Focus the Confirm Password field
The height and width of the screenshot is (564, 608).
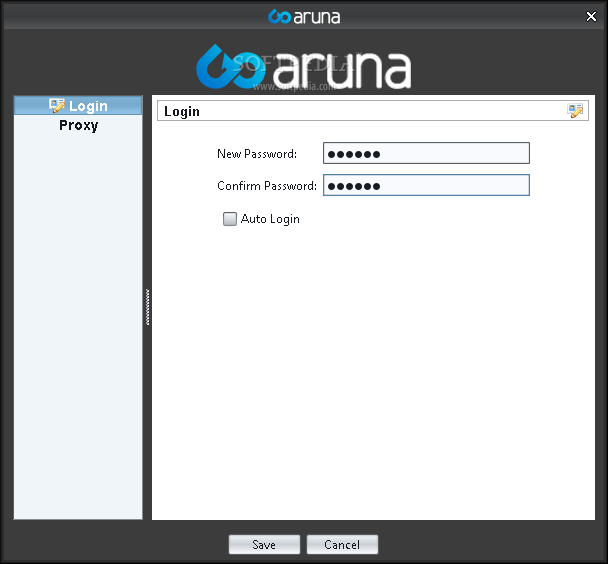[x=426, y=185]
